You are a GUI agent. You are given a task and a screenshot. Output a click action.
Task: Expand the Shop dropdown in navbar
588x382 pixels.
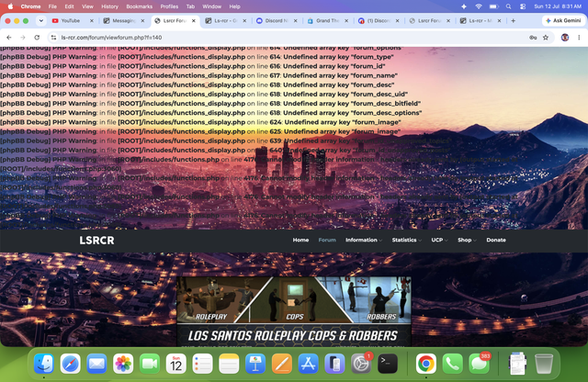pyautogui.click(x=467, y=240)
